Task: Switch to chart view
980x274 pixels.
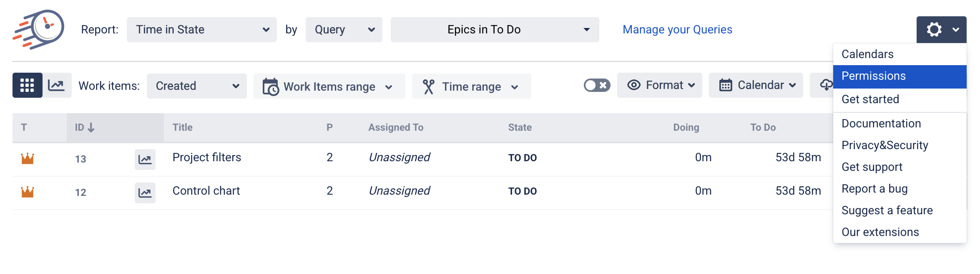Action: pyautogui.click(x=56, y=85)
